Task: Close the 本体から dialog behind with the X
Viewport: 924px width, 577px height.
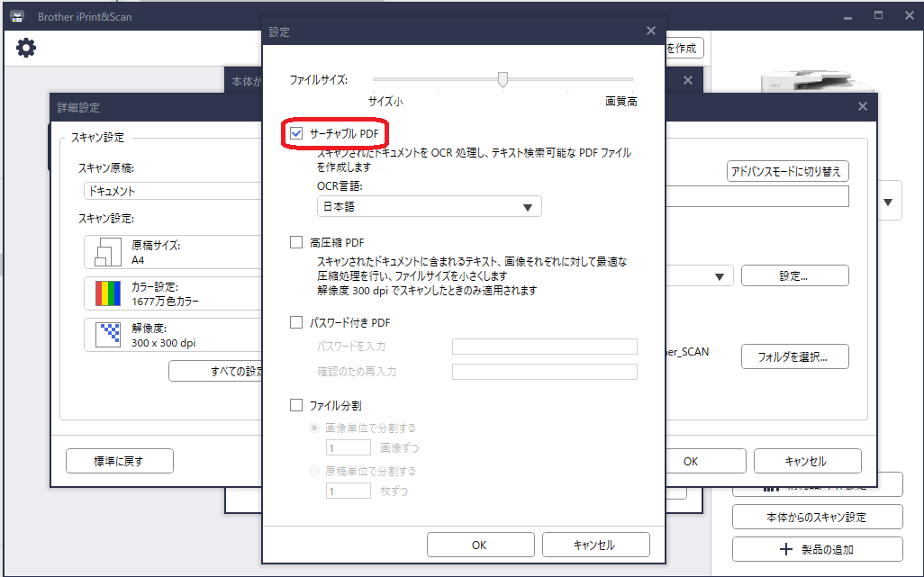Action: pos(688,81)
